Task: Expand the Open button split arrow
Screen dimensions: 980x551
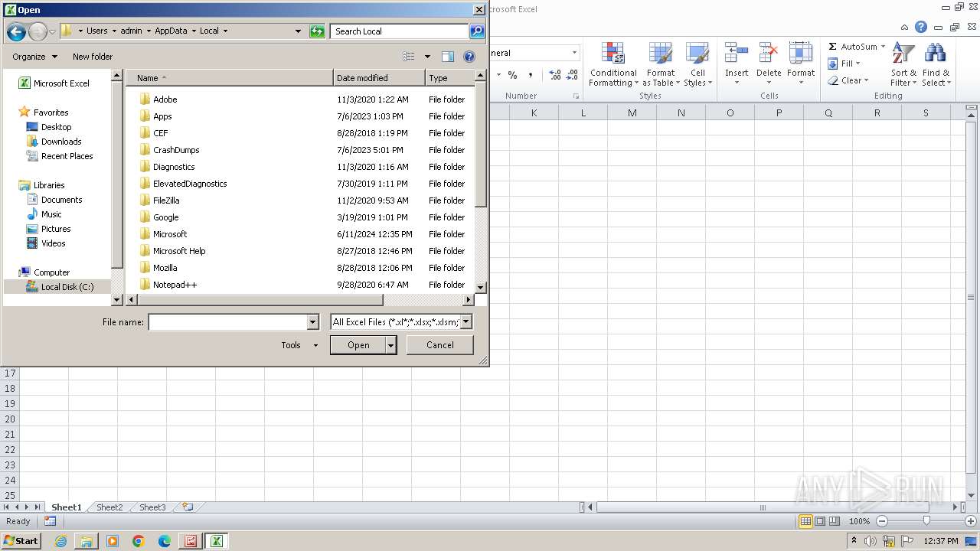Action: tap(391, 345)
